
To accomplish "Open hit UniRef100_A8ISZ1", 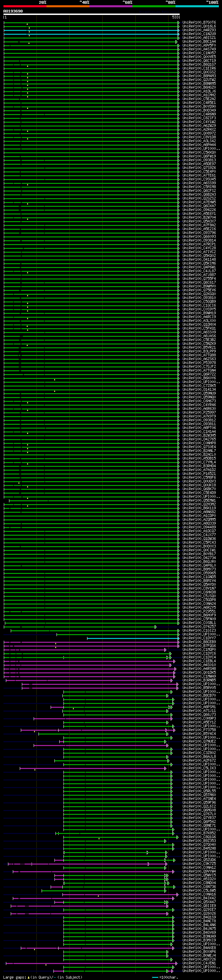I will coord(199,38).
